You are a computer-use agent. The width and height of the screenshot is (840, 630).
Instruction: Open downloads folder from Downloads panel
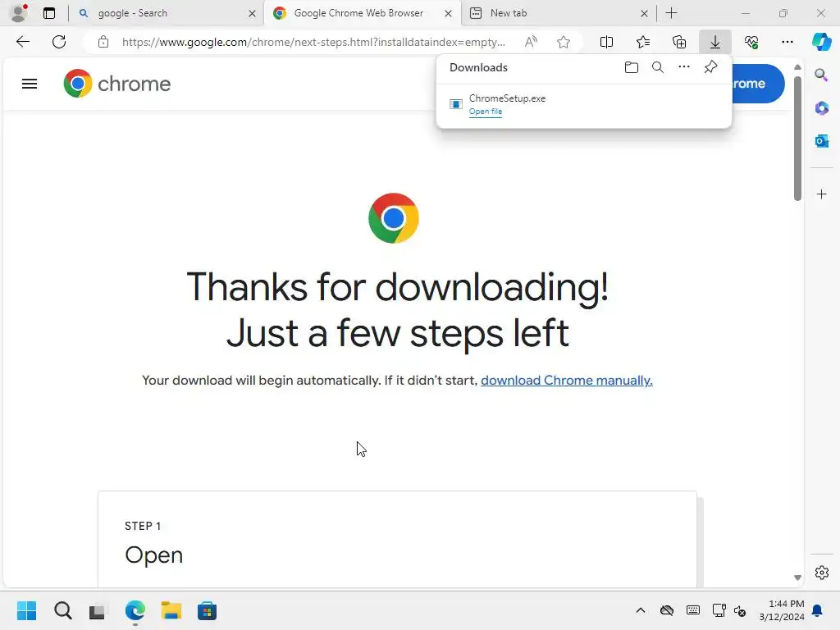[x=632, y=67]
